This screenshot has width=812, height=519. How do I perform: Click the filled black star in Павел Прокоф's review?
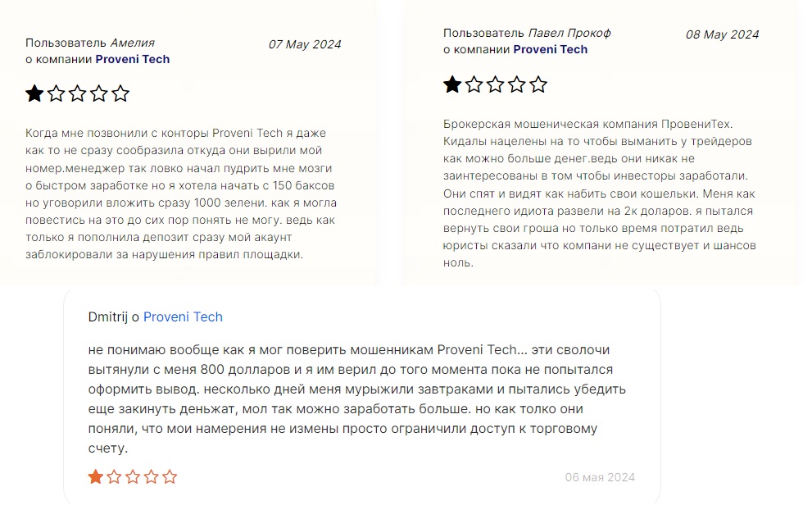pos(452,84)
